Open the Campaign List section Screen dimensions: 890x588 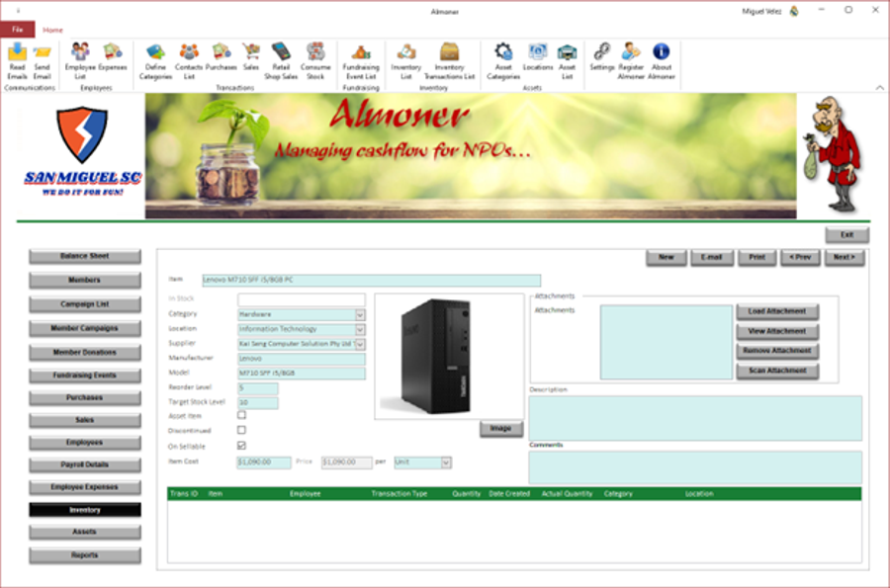pos(85,304)
